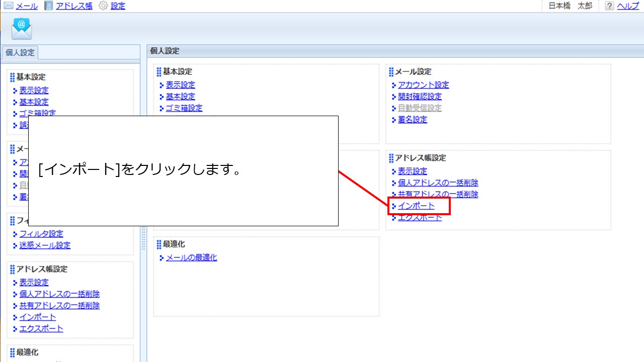644x362 pixels.
Task: Open アドレス帳 from the top menu
Action: click(x=73, y=6)
